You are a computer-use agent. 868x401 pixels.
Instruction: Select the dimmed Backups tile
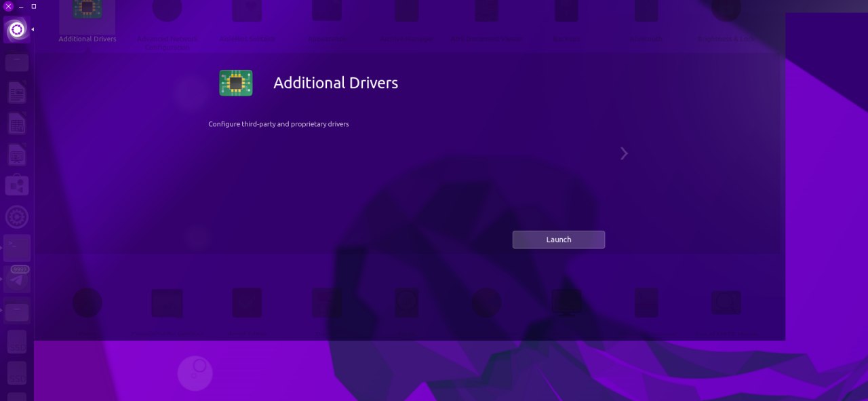coord(567,20)
